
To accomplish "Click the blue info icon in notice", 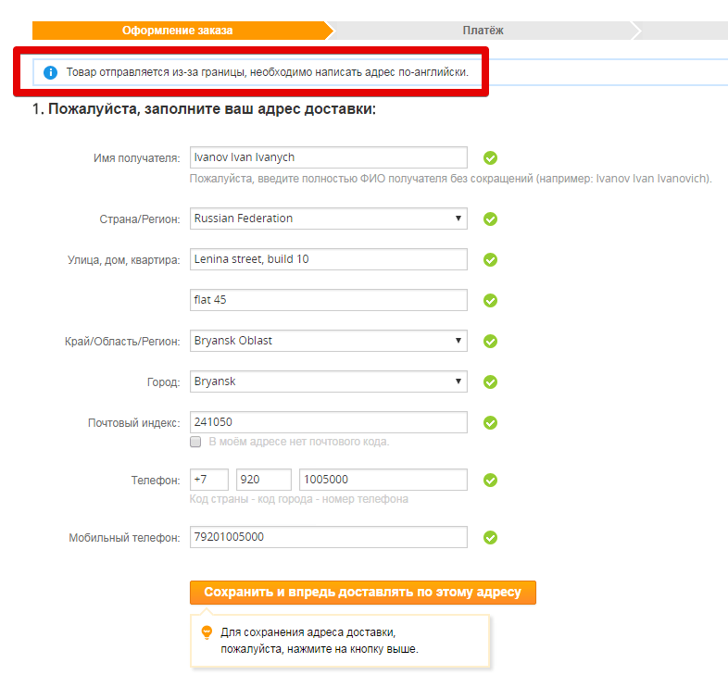I will 50,72.
